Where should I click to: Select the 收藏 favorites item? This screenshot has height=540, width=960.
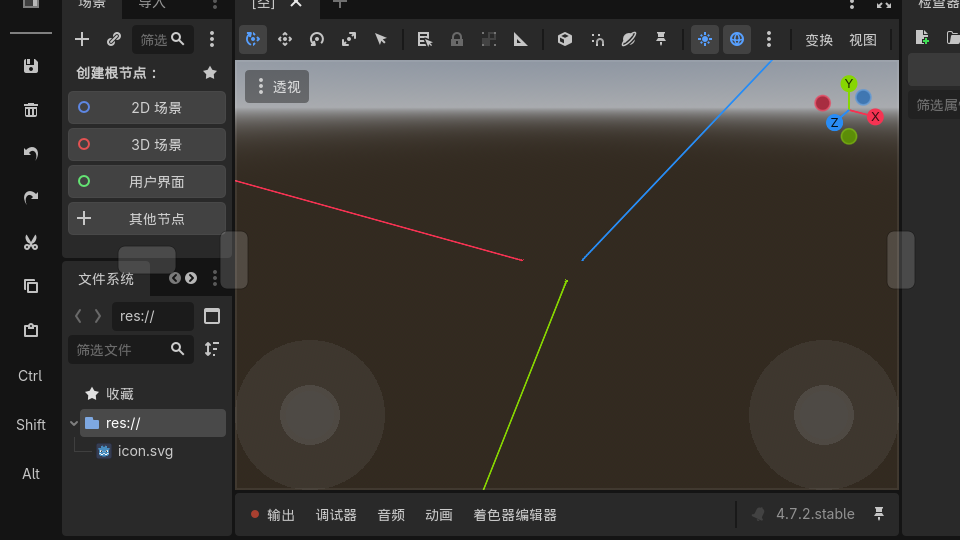(x=119, y=394)
